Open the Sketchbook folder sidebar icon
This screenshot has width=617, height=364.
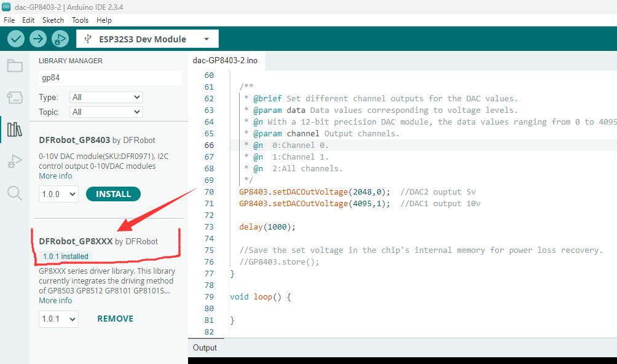(x=15, y=66)
